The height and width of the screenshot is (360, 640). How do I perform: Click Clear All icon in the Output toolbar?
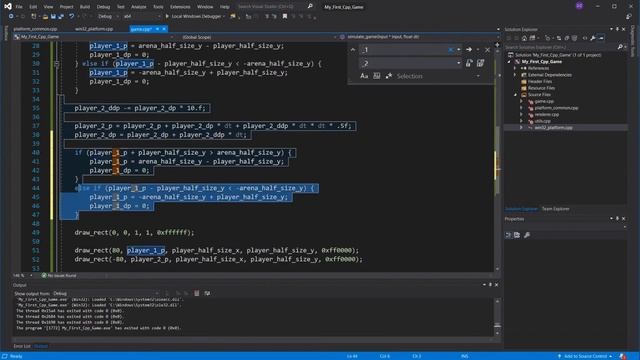[x=197, y=293]
